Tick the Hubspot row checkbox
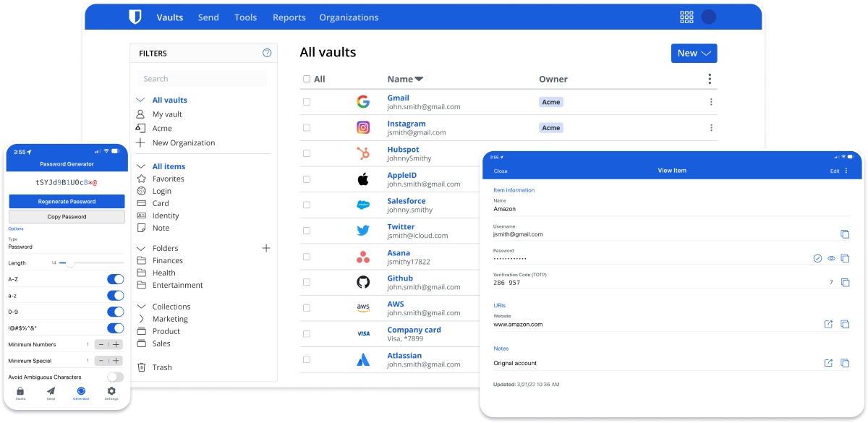 (x=307, y=153)
